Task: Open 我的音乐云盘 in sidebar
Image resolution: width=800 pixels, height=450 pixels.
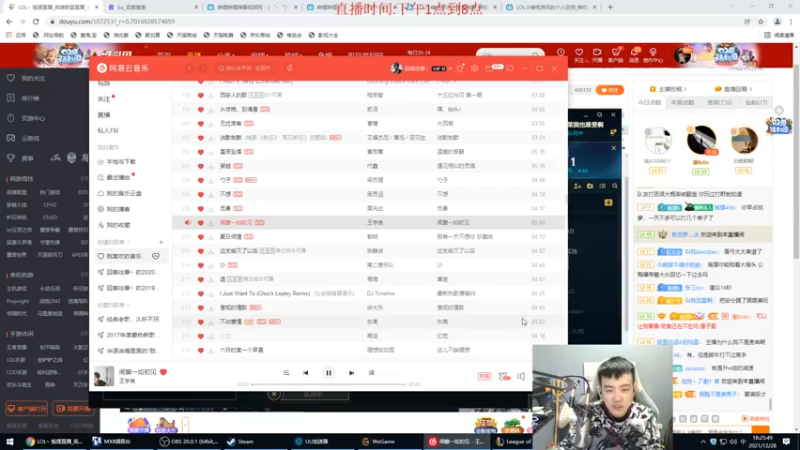Action: 119,193
